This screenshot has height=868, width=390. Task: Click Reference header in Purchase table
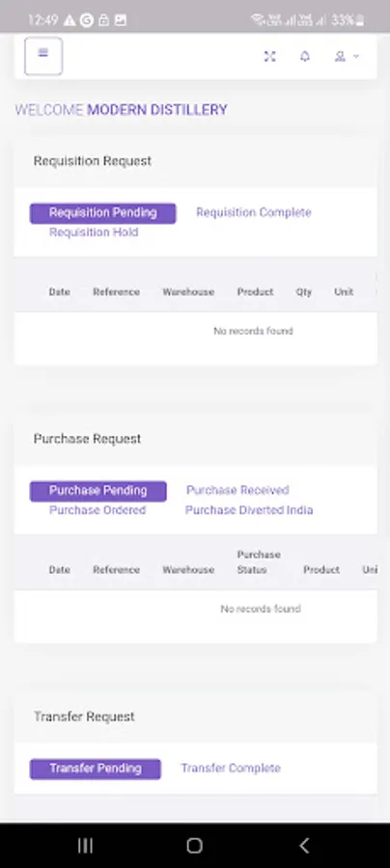click(117, 570)
